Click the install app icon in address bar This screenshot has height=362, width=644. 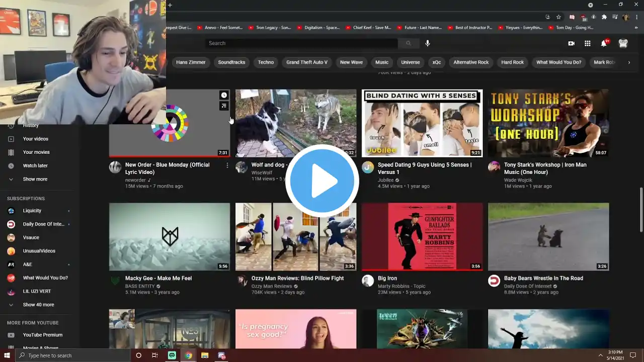click(548, 17)
